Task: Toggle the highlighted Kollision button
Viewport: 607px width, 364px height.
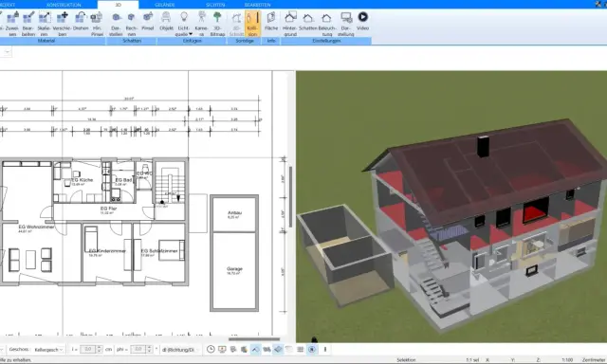Action: pyautogui.click(x=252, y=24)
